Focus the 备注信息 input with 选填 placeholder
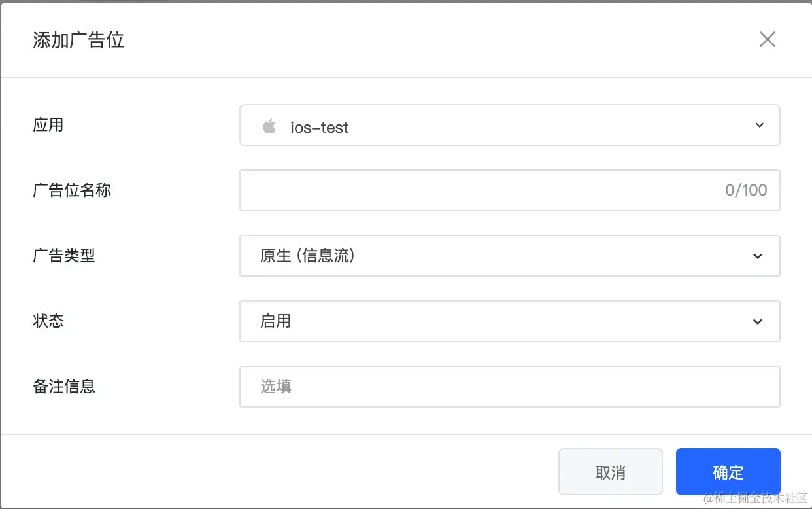This screenshot has height=509, width=812. pyautogui.click(x=509, y=387)
